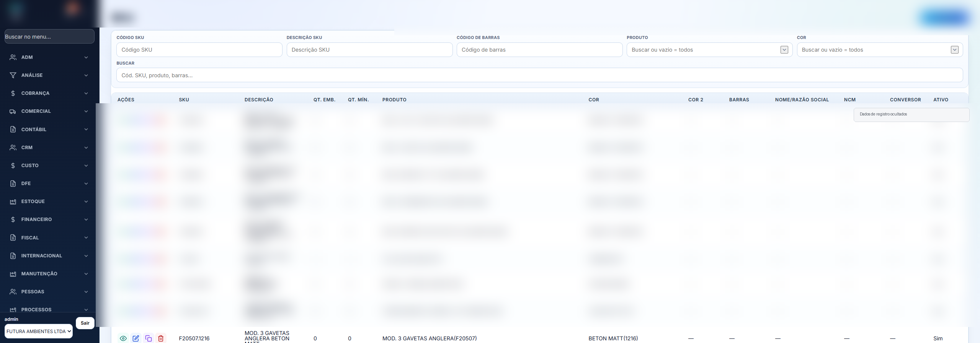Click the CRM people icon in sidebar

[13, 148]
